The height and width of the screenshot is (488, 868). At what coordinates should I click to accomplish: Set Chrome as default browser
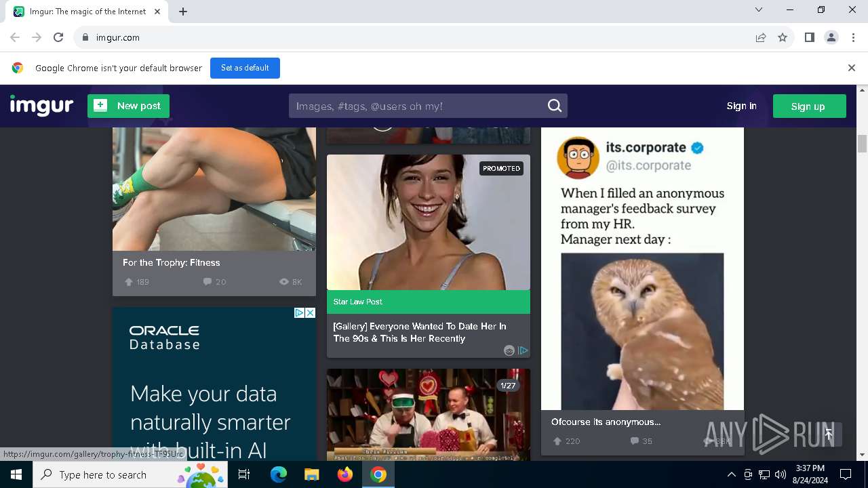[x=245, y=68]
